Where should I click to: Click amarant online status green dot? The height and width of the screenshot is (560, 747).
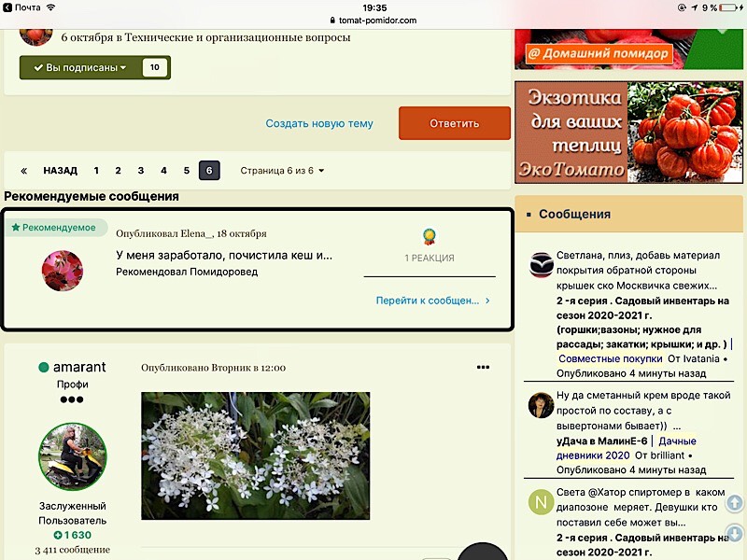click(x=43, y=367)
